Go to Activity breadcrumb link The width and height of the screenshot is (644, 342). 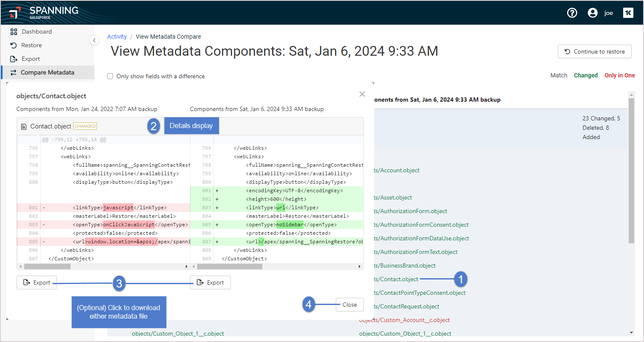(x=117, y=37)
